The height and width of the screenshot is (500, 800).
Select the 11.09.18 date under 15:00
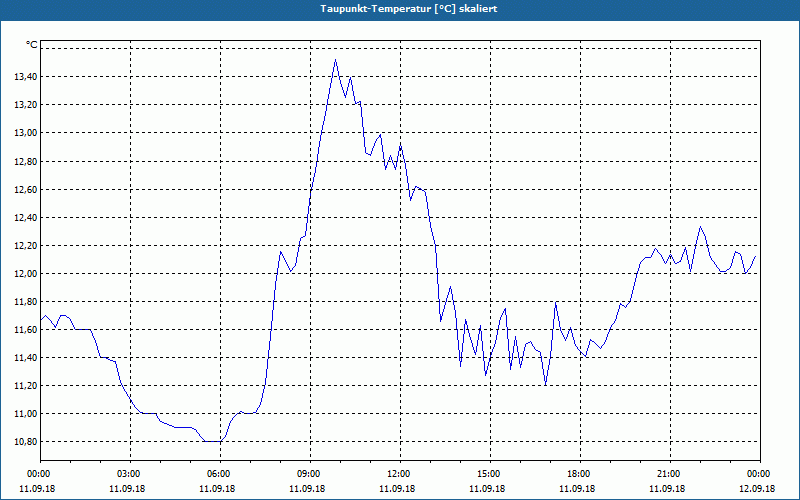point(487,489)
